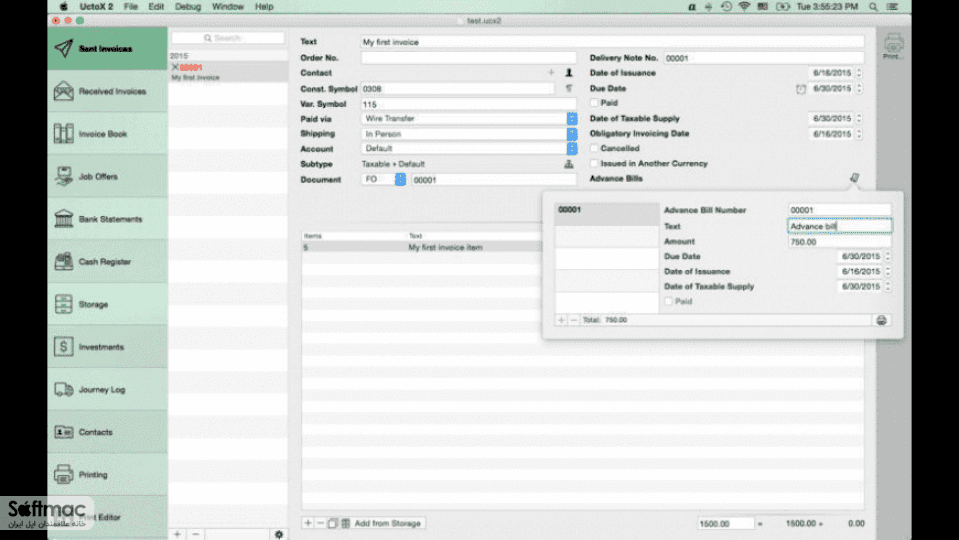Click the invoice Search field

pyautogui.click(x=228, y=38)
